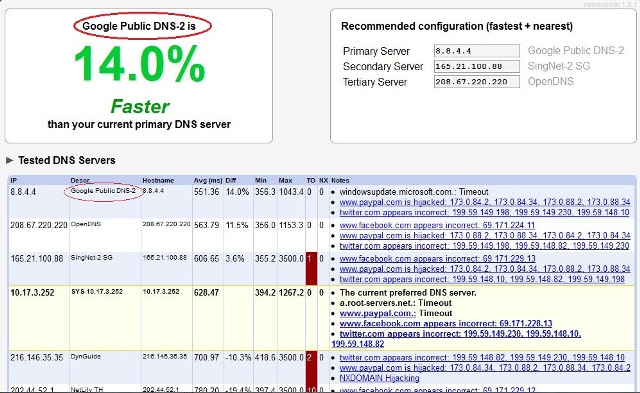This screenshot has width=640, height=393.
Task: Select the Diff value 3.6%
Action: pyautogui.click(x=235, y=258)
